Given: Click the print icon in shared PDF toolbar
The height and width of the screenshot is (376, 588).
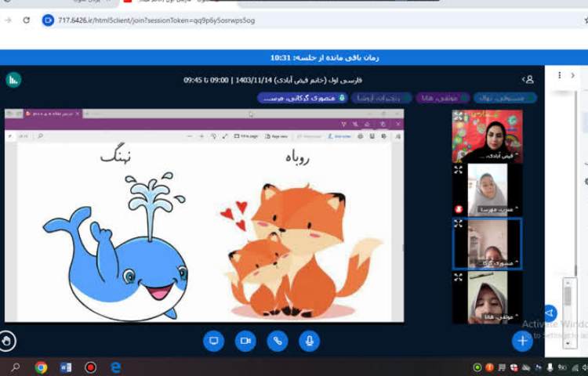Looking at the screenshot, I should click(361, 136).
